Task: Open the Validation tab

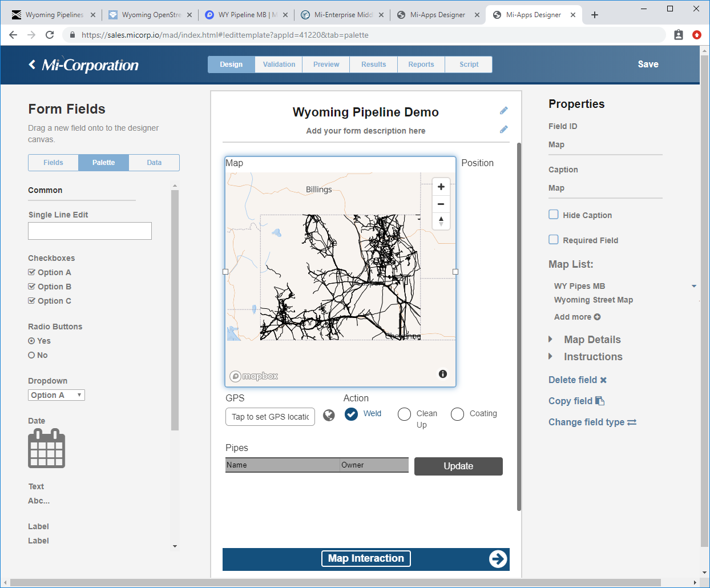Action: pyautogui.click(x=279, y=65)
